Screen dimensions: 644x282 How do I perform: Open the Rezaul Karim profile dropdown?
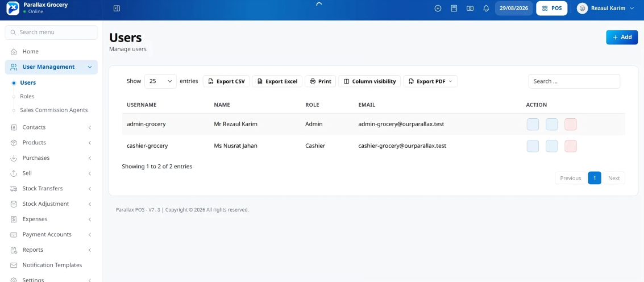click(x=606, y=8)
